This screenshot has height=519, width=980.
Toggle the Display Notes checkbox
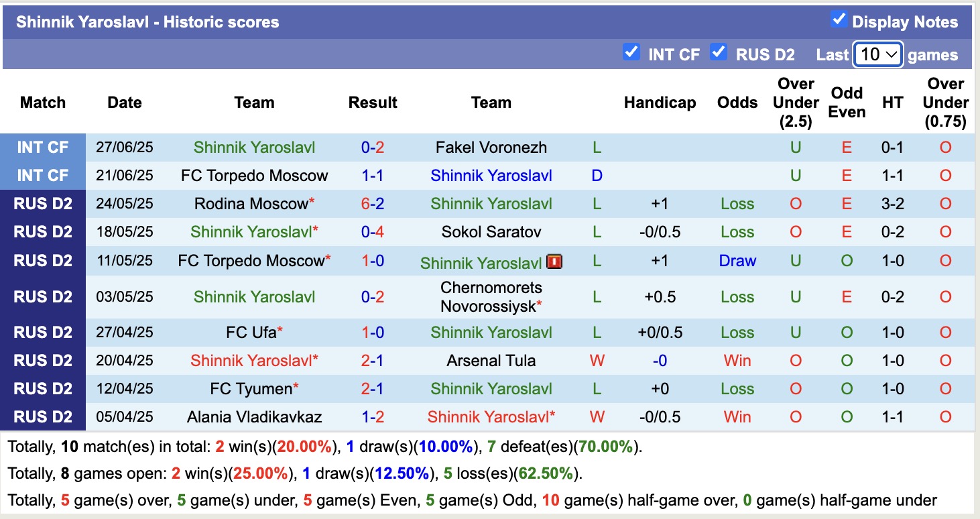839,19
